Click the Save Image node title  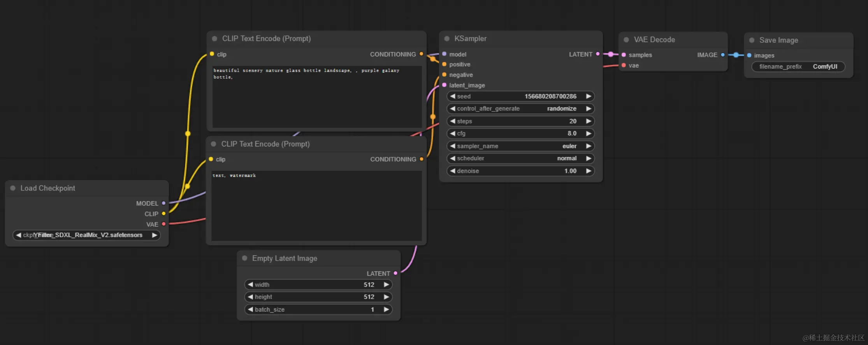pos(778,40)
